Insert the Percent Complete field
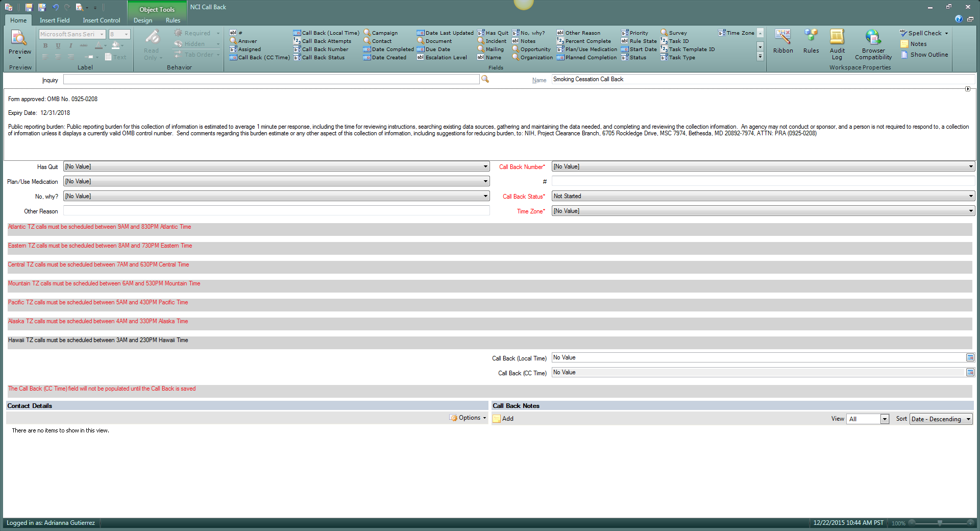The height and width of the screenshot is (531, 980). click(584, 41)
